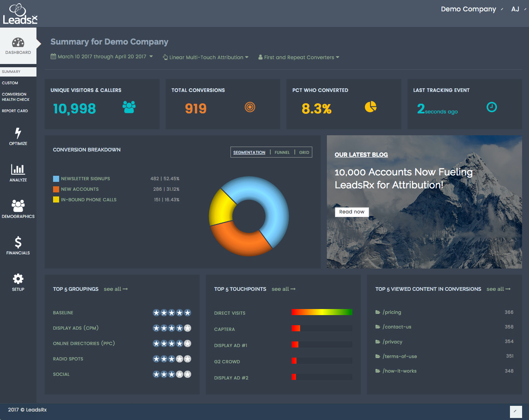This screenshot has width=529, height=420.
Task: Click the pie chart icon under Pct Who Converted
Action: (371, 107)
